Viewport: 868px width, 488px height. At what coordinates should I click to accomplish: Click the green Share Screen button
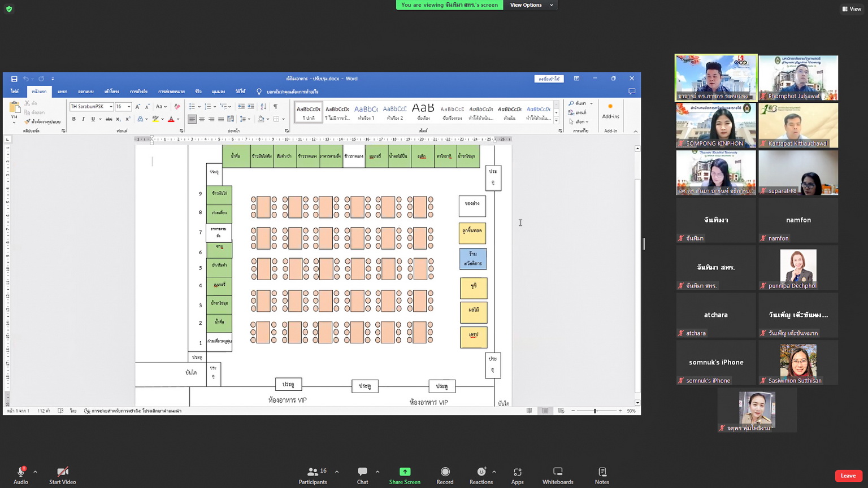(x=405, y=476)
